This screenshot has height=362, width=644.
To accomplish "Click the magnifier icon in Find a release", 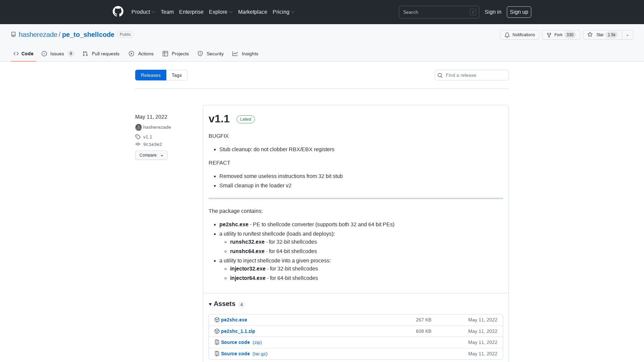I will (x=440, y=75).
